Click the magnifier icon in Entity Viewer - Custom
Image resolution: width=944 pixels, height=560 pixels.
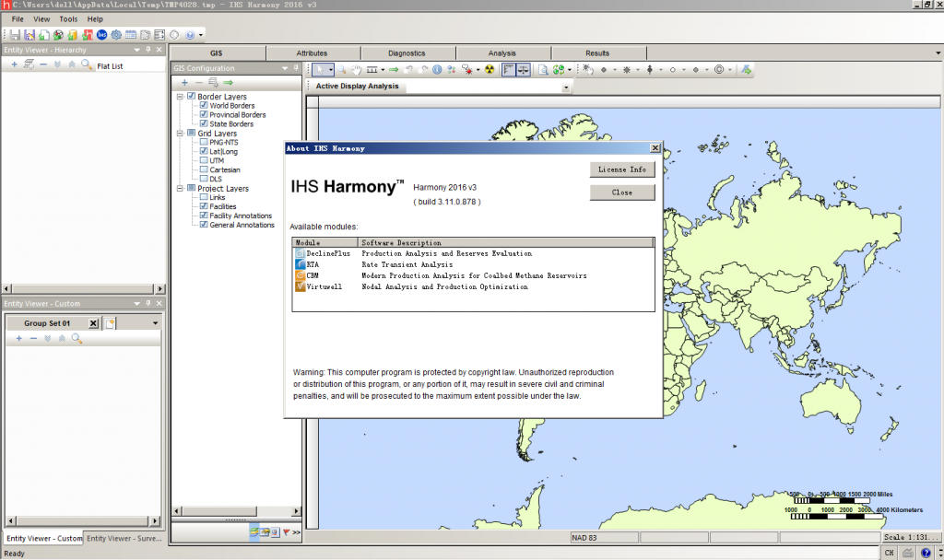click(x=77, y=339)
